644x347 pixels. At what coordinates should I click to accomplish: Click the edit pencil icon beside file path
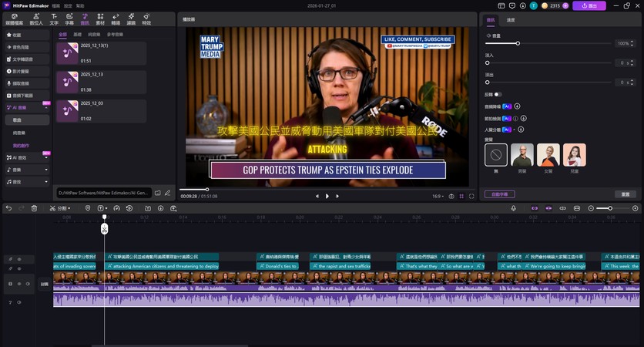tap(168, 193)
